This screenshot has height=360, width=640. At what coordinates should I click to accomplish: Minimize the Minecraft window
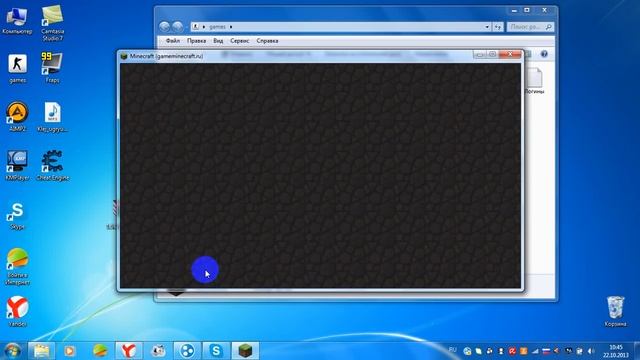(480, 54)
